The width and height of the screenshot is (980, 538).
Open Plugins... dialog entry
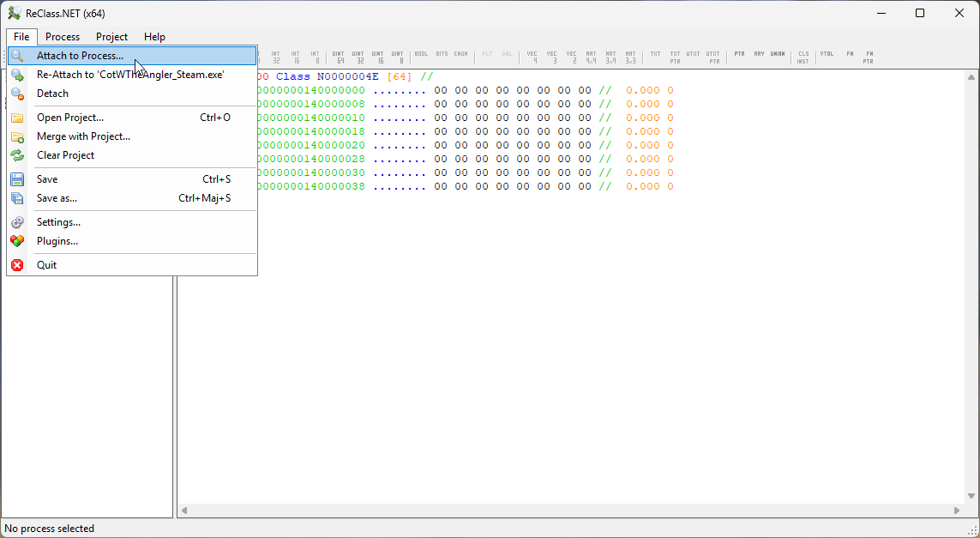pyautogui.click(x=132, y=241)
